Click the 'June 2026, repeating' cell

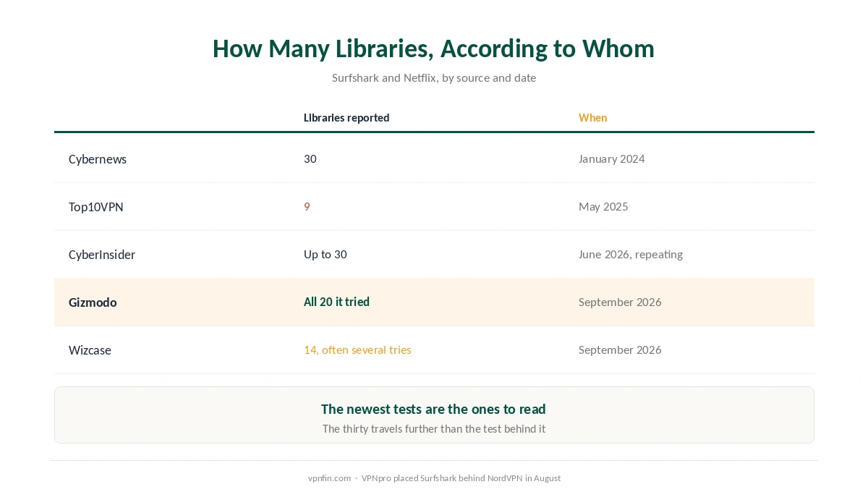(631, 255)
